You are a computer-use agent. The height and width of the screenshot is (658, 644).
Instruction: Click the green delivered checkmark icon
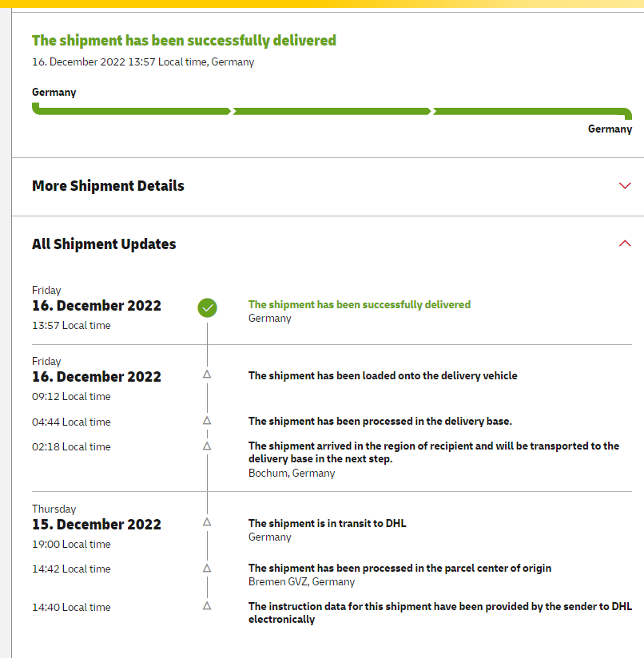[207, 307]
